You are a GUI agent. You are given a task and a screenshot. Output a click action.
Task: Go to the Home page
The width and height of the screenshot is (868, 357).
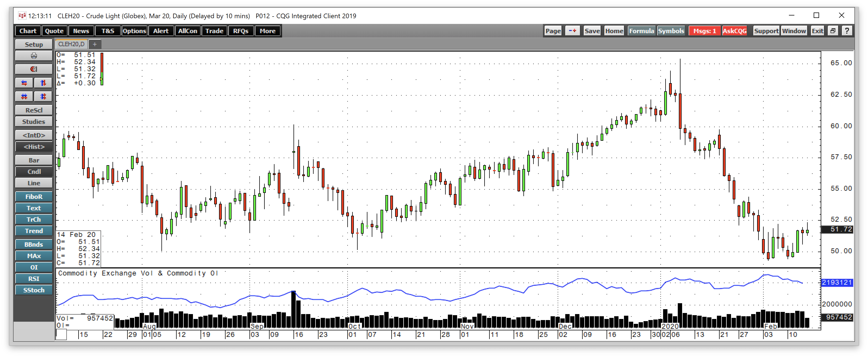coord(614,31)
